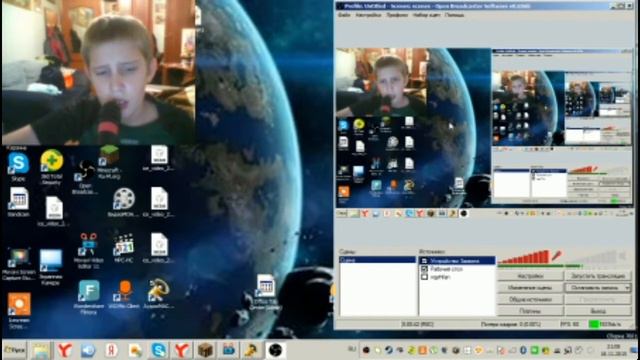This screenshot has height=360, width=640.
Task: Adjust the gray desktop volume slider
Action: pyautogui.click(x=592, y=258)
